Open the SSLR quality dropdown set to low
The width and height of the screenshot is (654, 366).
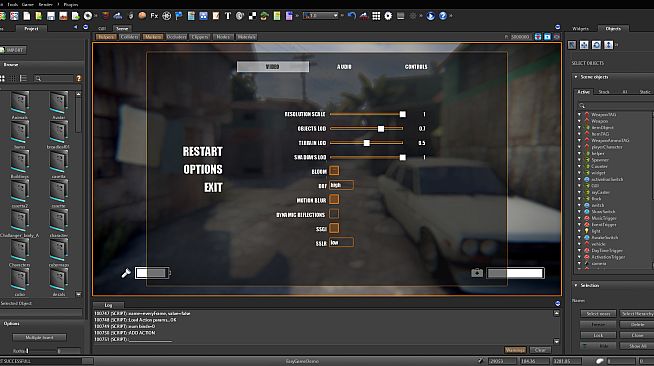pyautogui.click(x=341, y=242)
